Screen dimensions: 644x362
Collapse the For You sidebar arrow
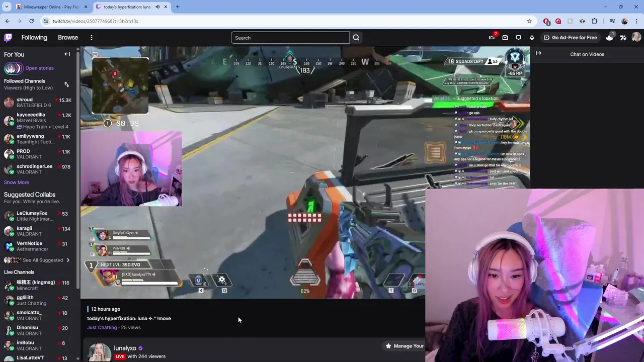pos(67,54)
